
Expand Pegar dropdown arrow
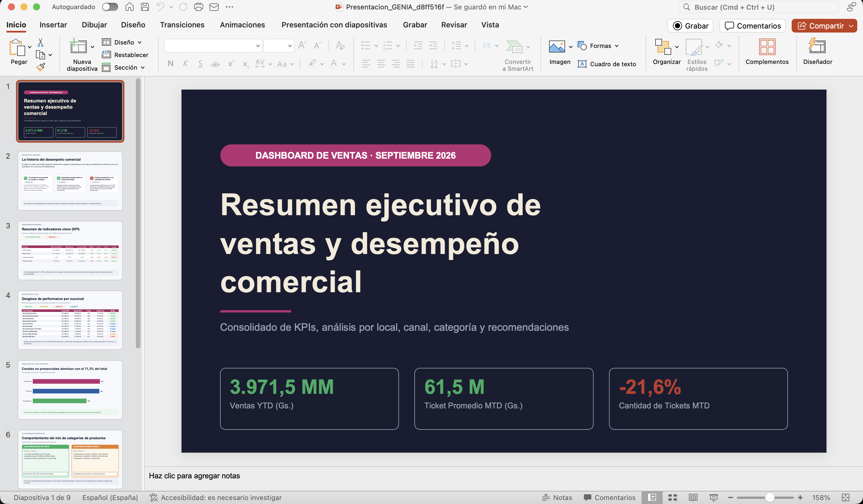point(30,47)
